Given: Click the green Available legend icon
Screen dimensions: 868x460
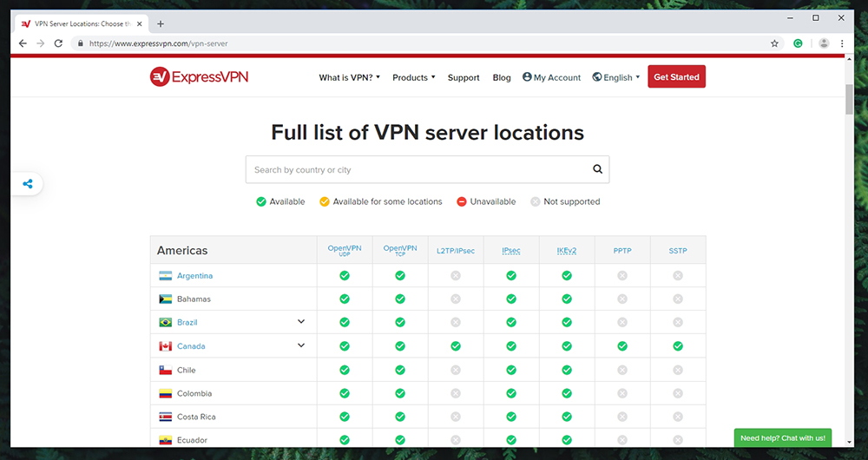Looking at the screenshot, I should 261,201.
